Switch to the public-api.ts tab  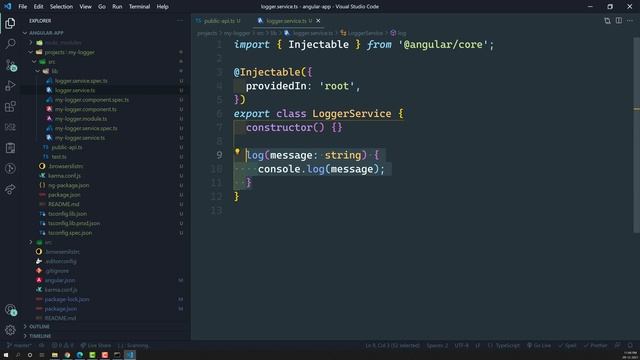pos(221,21)
